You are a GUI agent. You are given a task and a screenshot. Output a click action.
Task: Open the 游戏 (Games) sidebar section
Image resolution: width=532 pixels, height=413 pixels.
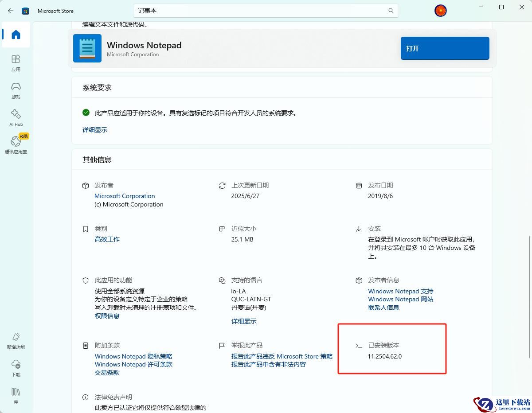[x=16, y=90]
